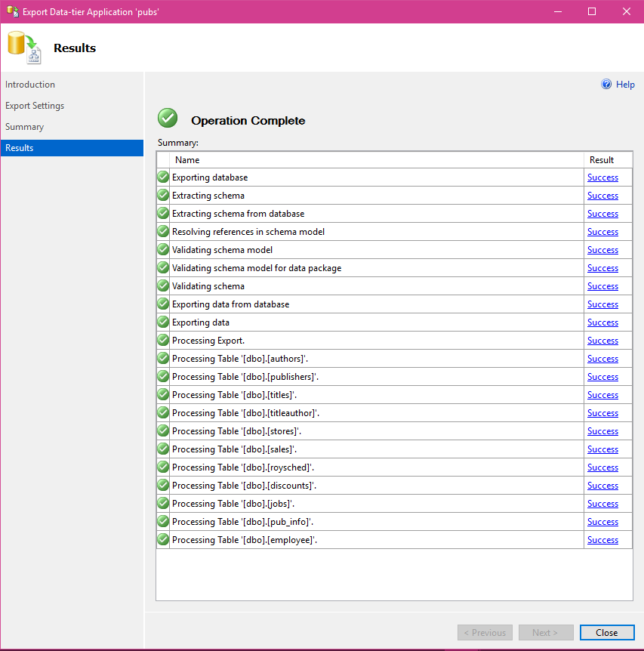Screen dimensions: 644x651
Task: Select 'Introduction' in the left sidebar
Action: pos(30,84)
